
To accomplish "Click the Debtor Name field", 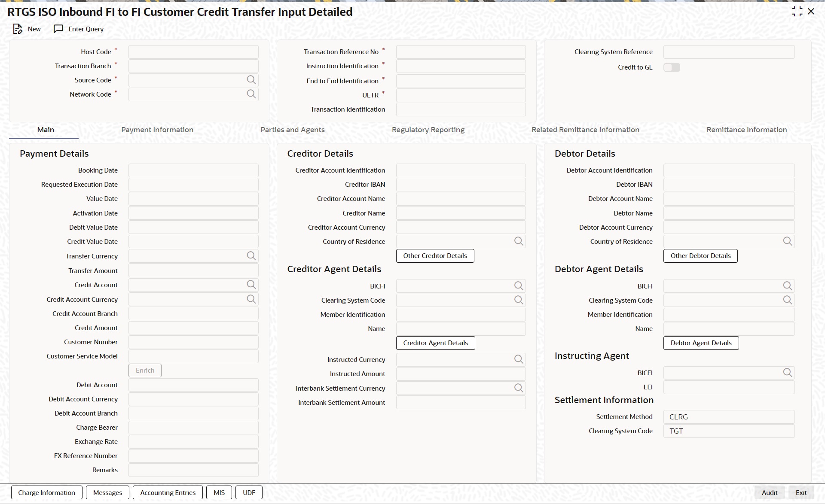I will pyautogui.click(x=729, y=213).
